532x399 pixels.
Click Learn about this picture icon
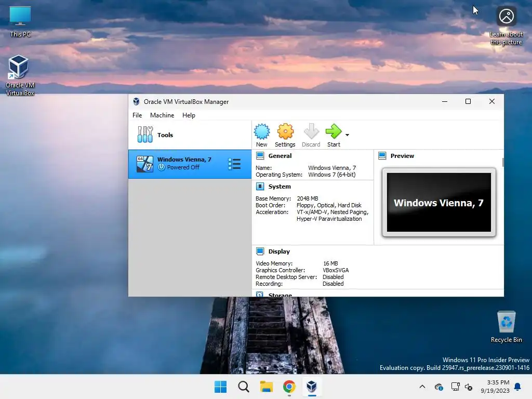coord(506,16)
